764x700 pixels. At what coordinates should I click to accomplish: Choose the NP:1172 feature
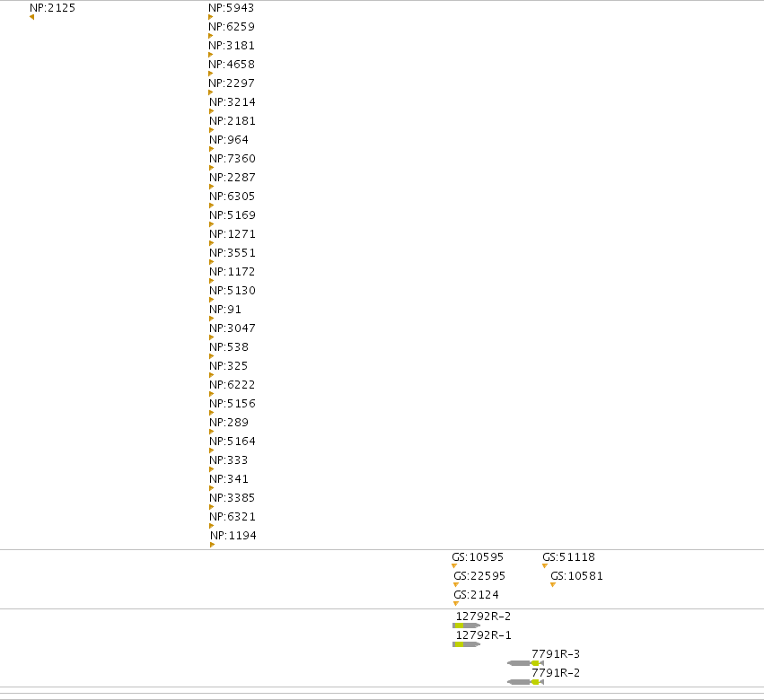233,272
